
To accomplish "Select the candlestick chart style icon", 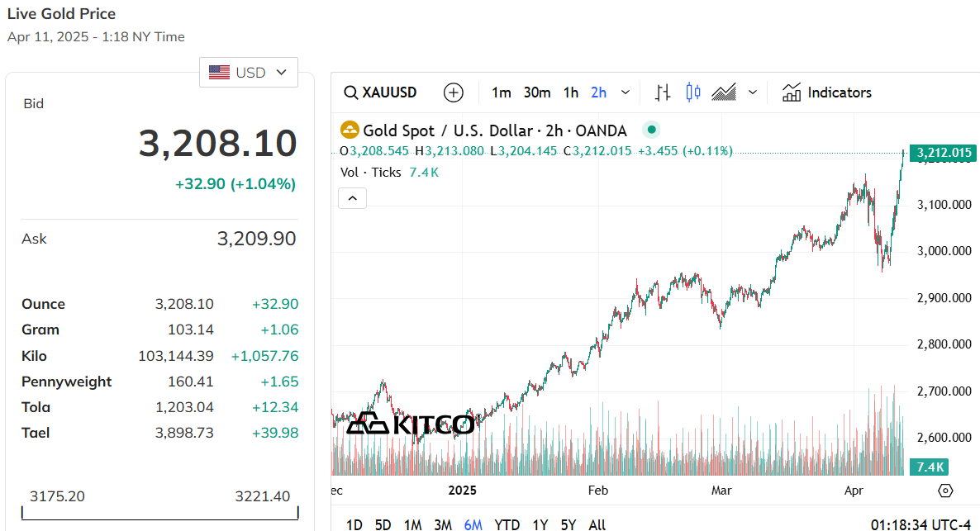I will coord(693,92).
